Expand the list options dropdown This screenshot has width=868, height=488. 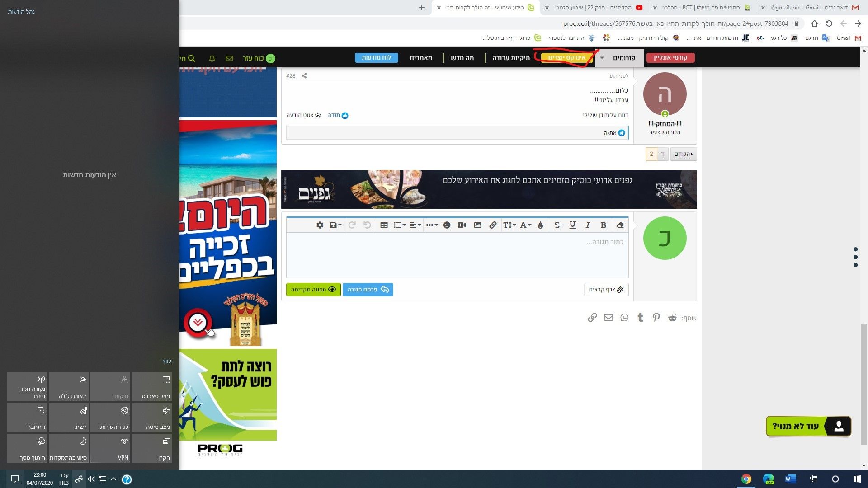click(399, 225)
